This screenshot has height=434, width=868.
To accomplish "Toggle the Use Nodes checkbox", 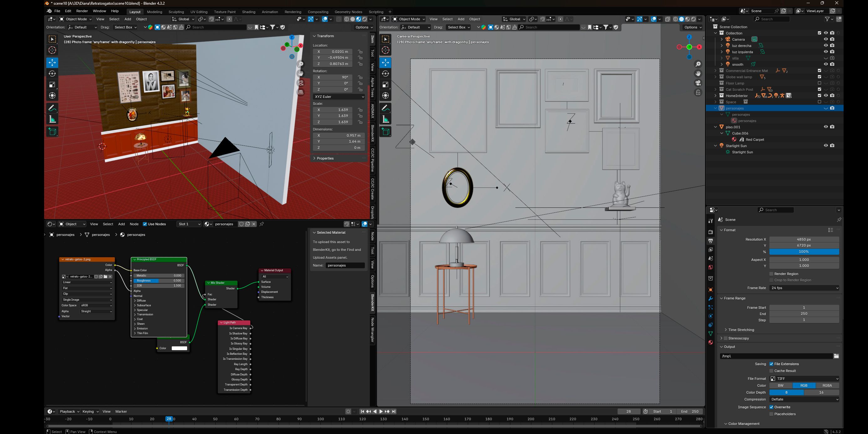I will coord(145,224).
